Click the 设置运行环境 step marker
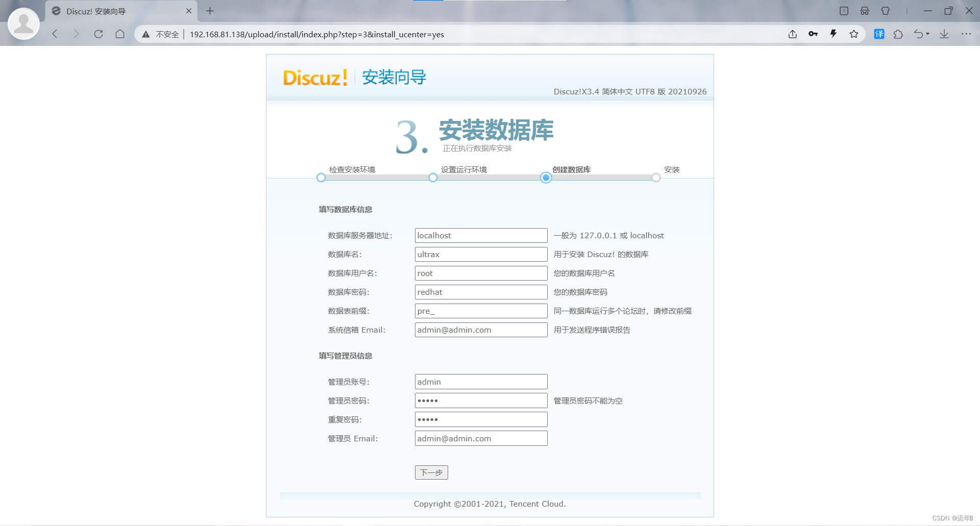The height and width of the screenshot is (526, 980). pos(433,178)
